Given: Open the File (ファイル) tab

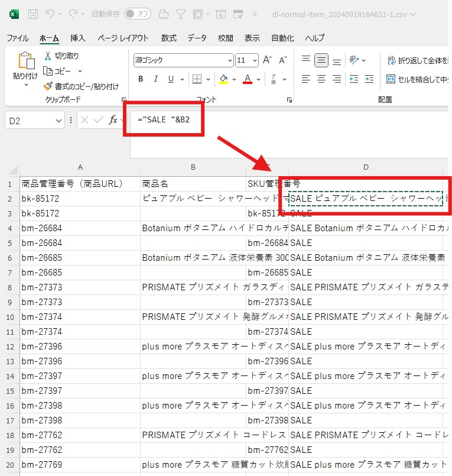Looking at the screenshot, I should point(18,38).
